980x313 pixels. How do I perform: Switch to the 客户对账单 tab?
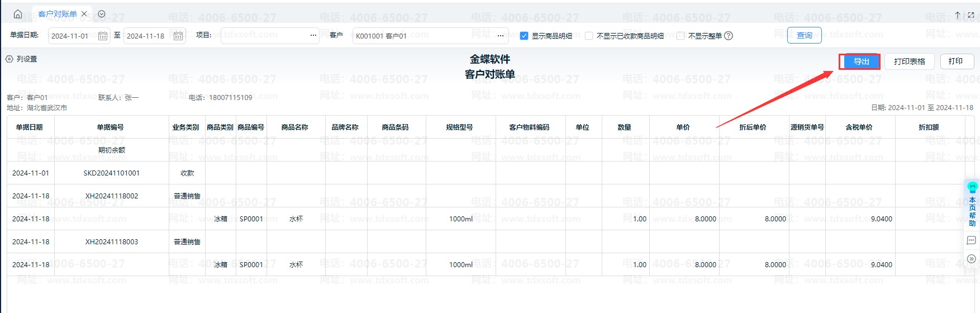coord(57,14)
